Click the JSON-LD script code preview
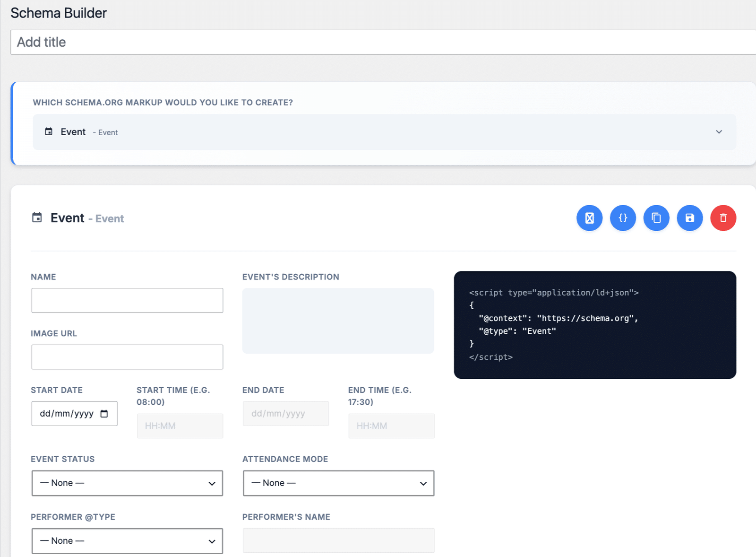Viewport: 756px width, 557px height. 595,325
